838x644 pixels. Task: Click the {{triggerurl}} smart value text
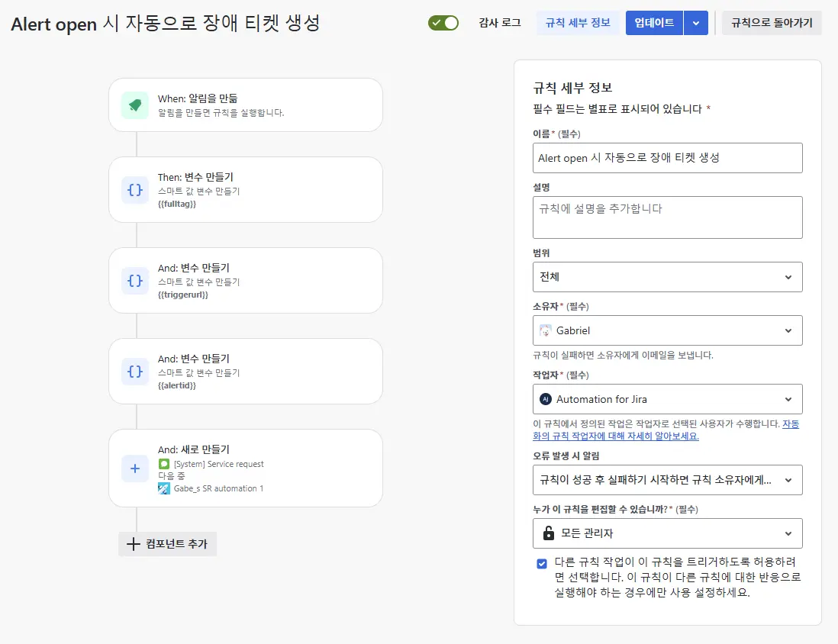182,295
